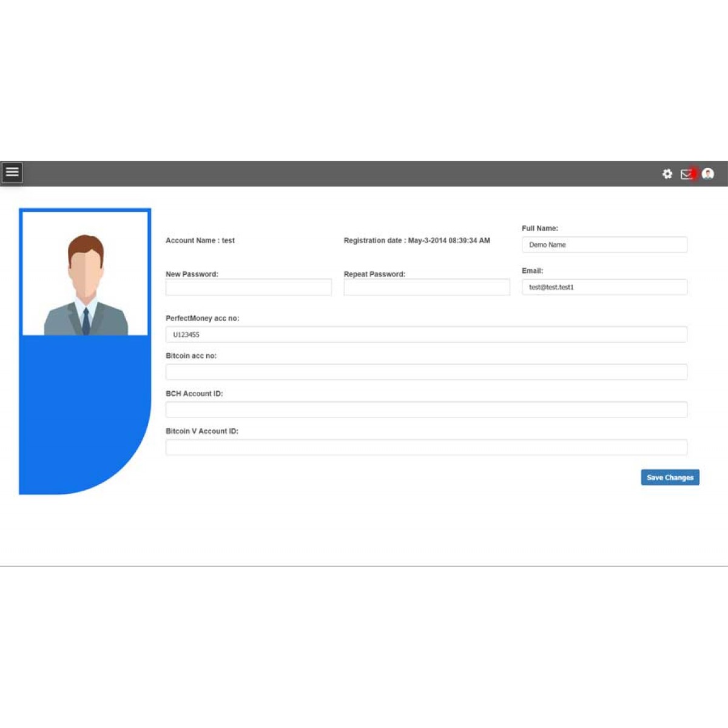Select the BCH Account ID field
Image resolution: width=728 pixels, height=728 pixels.
(x=426, y=409)
